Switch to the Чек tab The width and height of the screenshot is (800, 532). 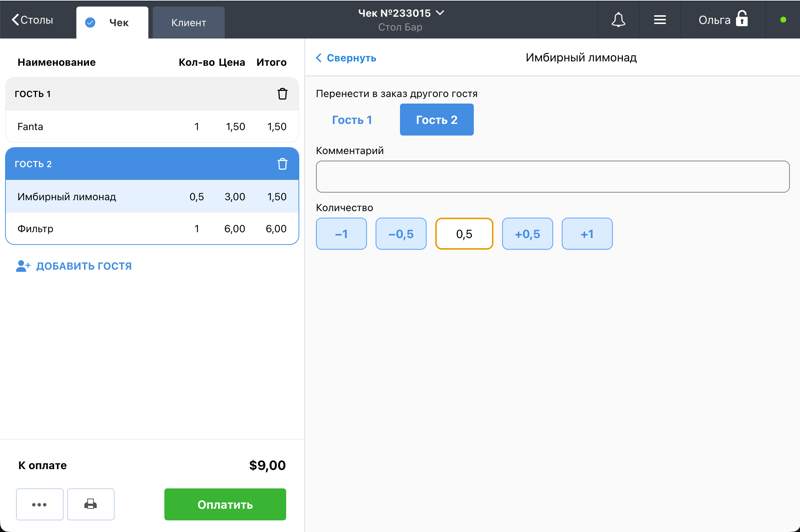tap(112, 22)
